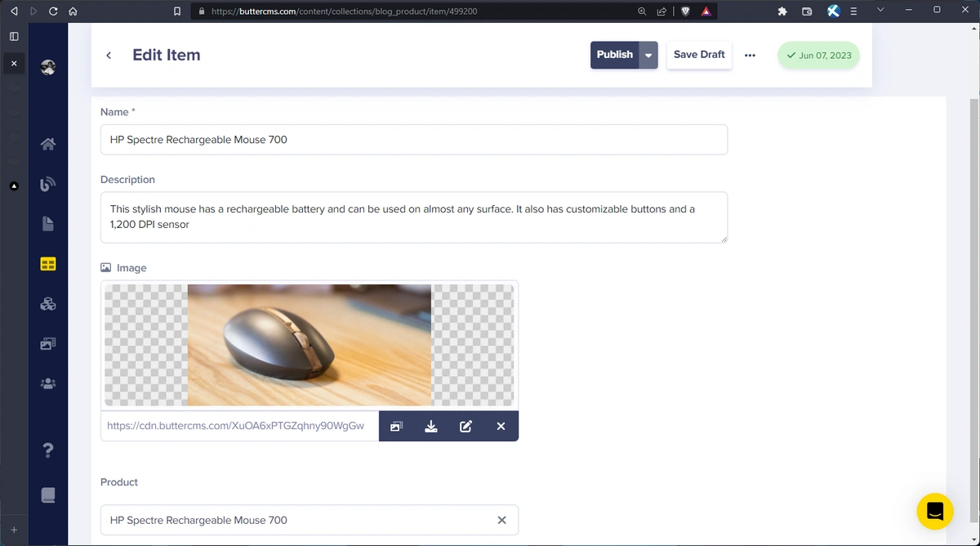Open the browser hamburger menu
The image size is (980, 546).
tap(853, 11)
